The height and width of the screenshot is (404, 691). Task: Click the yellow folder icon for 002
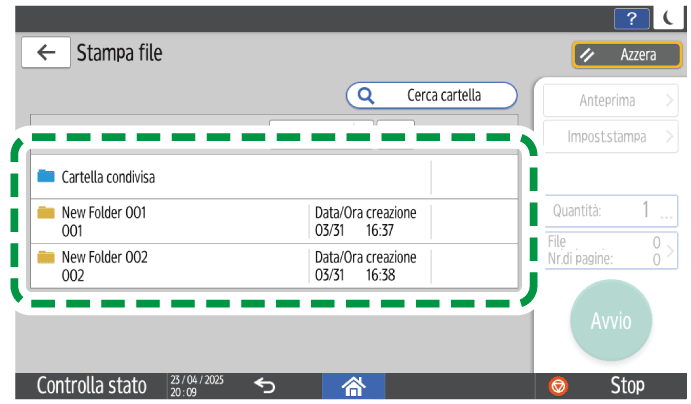click(46, 257)
